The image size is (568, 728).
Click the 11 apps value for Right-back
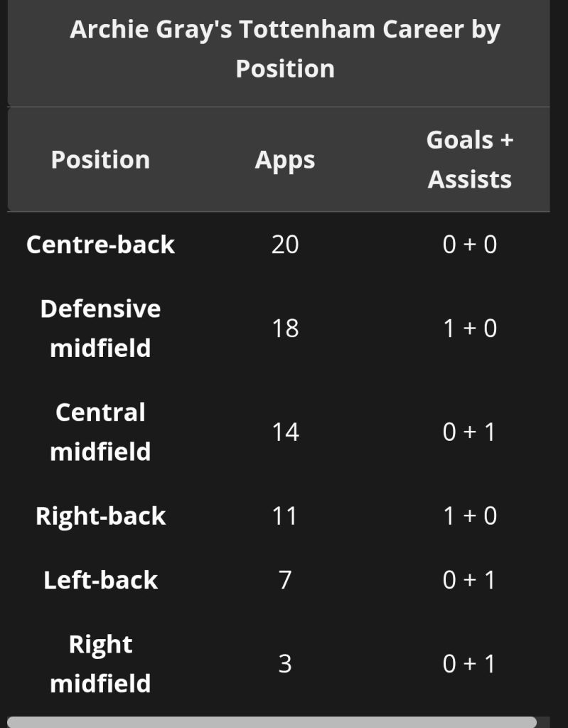tap(284, 516)
